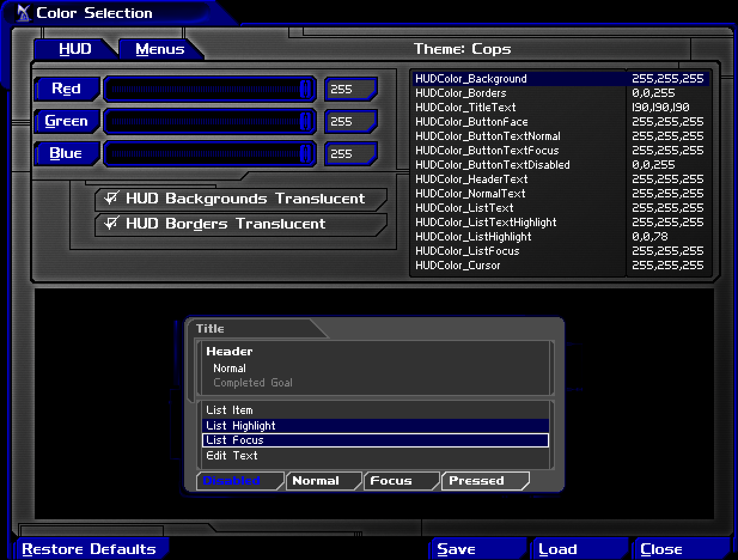Click the Theme: Cops label
738x560 pixels.
pyautogui.click(x=462, y=49)
